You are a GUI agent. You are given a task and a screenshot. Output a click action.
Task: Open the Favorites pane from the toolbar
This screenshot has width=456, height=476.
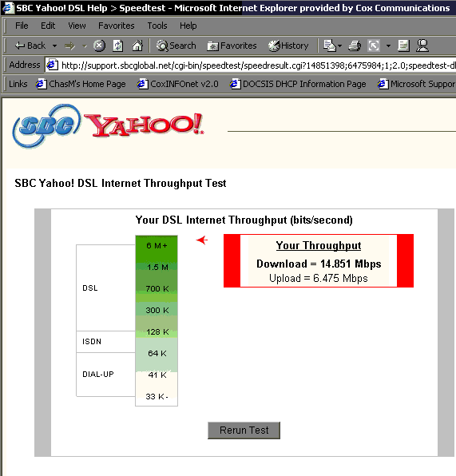click(x=232, y=46)
